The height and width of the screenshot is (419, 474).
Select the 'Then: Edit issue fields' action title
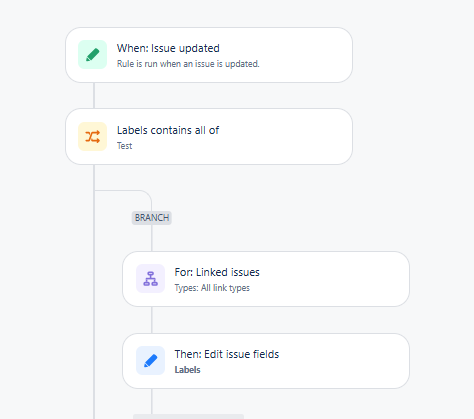coord(227,354)
